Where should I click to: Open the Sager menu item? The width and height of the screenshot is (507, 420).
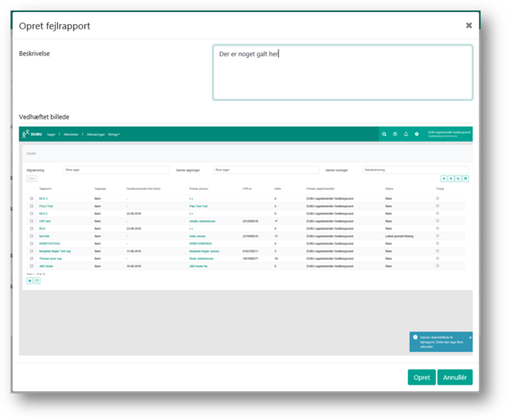(x=51, y=134)
